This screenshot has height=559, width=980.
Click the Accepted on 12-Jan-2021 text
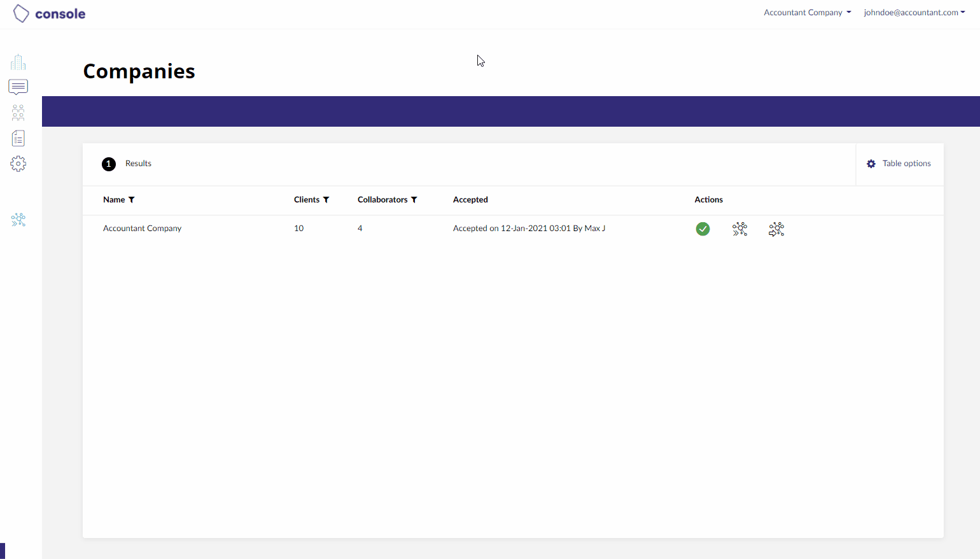click(x=529, y=229)
